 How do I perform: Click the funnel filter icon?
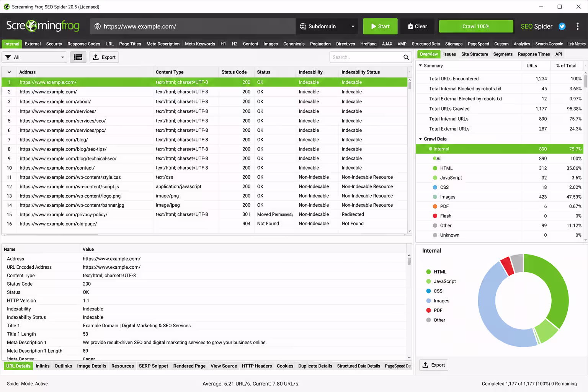(8, 57)
